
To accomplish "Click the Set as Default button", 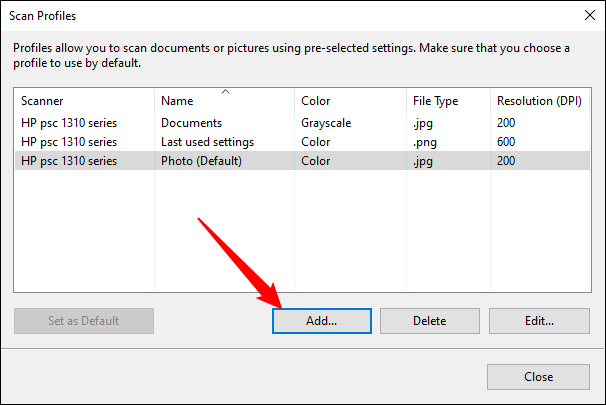I will coord(84,321).
